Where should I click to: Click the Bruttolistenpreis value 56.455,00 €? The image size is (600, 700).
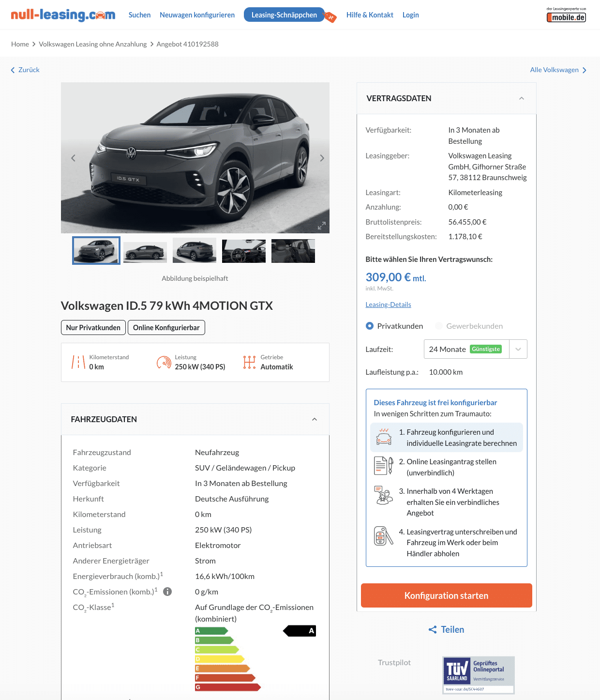point(467,222)
